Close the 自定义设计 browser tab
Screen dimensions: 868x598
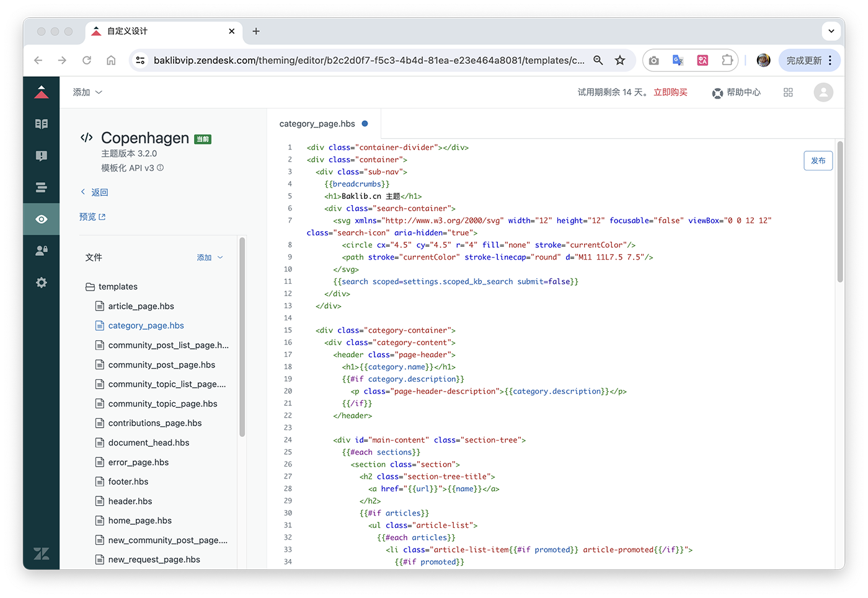pos(232,31)
